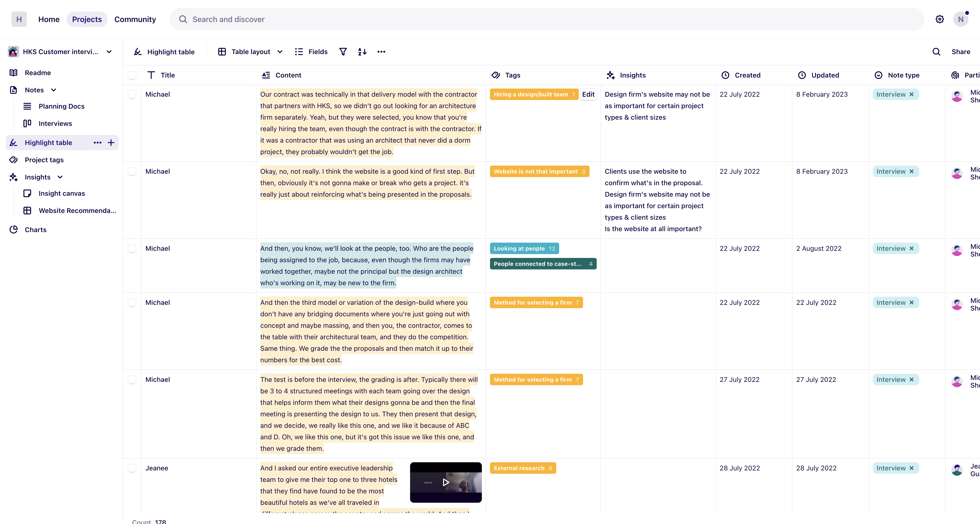980x524 pixels.
Task: Open settings gear icon
Action: 939,19
